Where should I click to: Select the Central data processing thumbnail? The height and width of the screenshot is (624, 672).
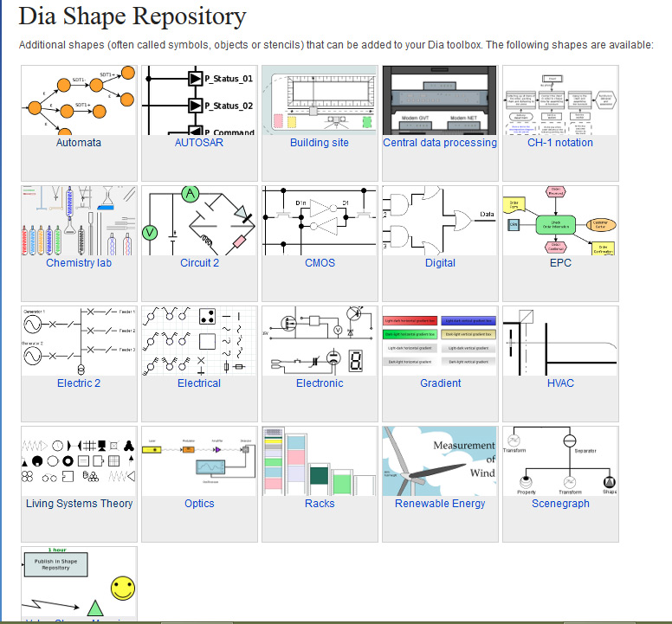(440, 100)
